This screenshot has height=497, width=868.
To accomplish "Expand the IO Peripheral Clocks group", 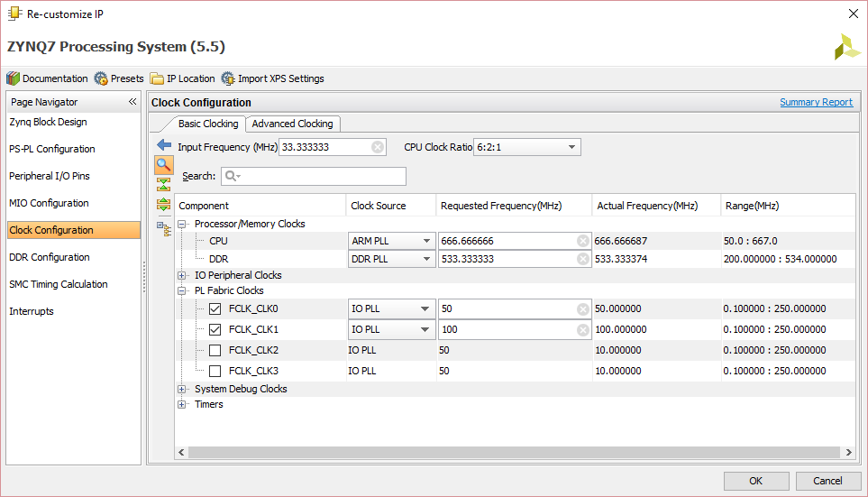I will (x=181, y=275).
